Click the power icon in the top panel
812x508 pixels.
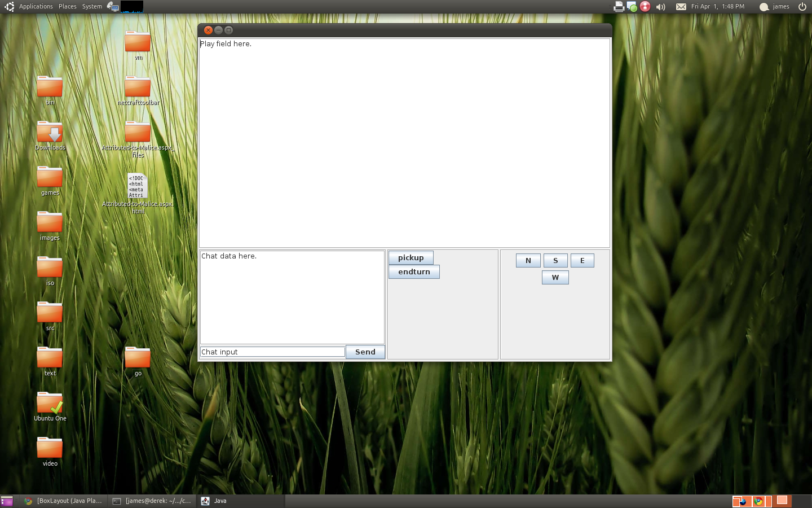(x=802, y=7)
